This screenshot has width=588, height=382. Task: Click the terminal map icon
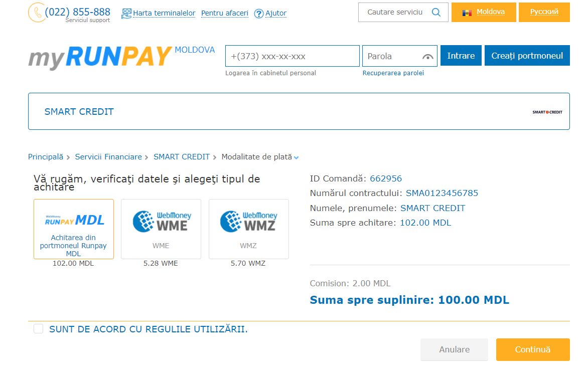click(x=126, y=14)
